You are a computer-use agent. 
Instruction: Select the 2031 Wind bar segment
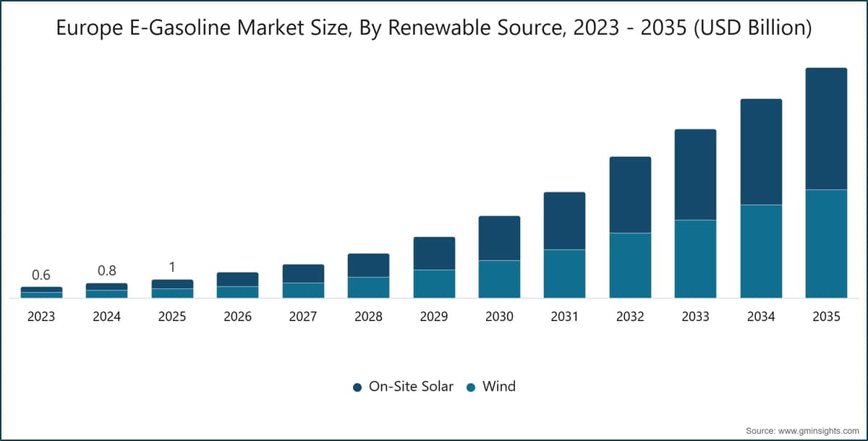pos(564,274)
